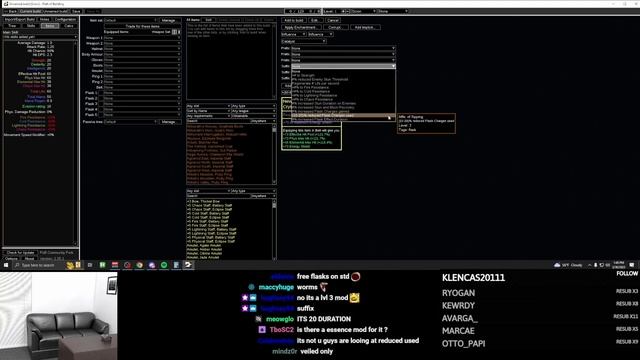Open the Weapon 1 slot dropdown
The image size is (640, 360).
pos(142,38)
